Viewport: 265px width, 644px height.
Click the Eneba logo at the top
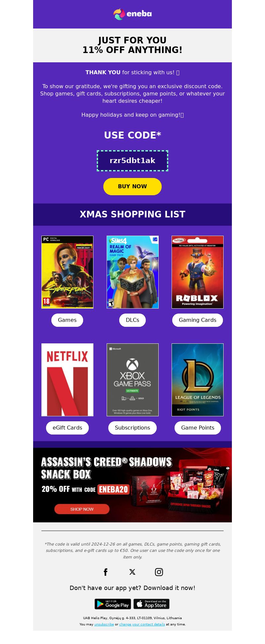tap(132, 14)
